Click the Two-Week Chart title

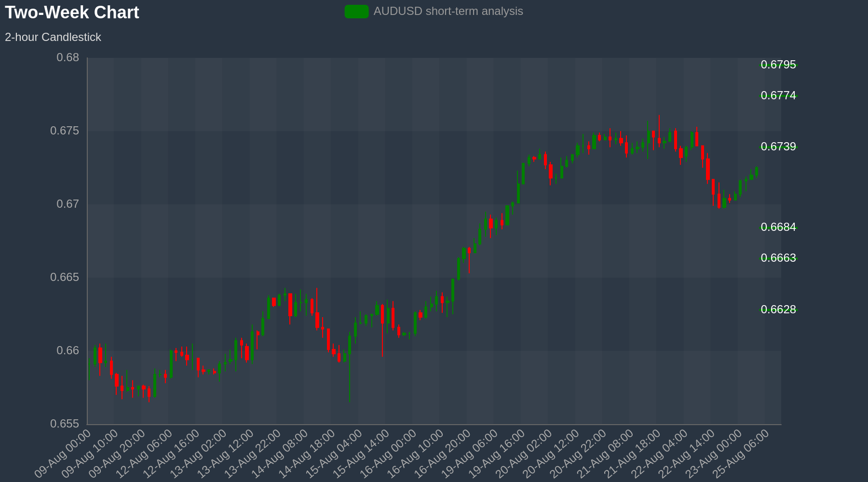(x=72, y=13)
